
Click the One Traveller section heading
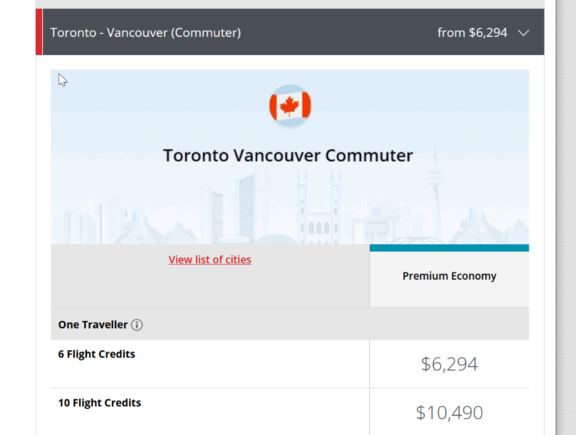point(93,325)
